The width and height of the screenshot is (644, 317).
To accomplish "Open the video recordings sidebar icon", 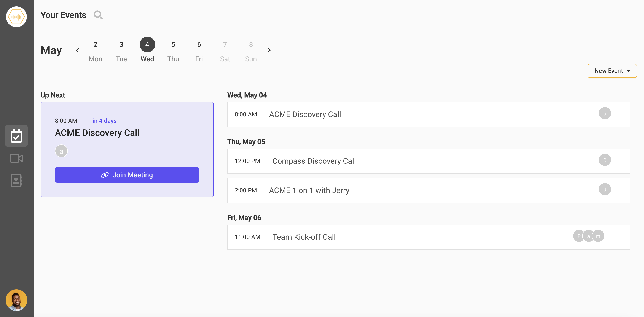I will (16, 158).
